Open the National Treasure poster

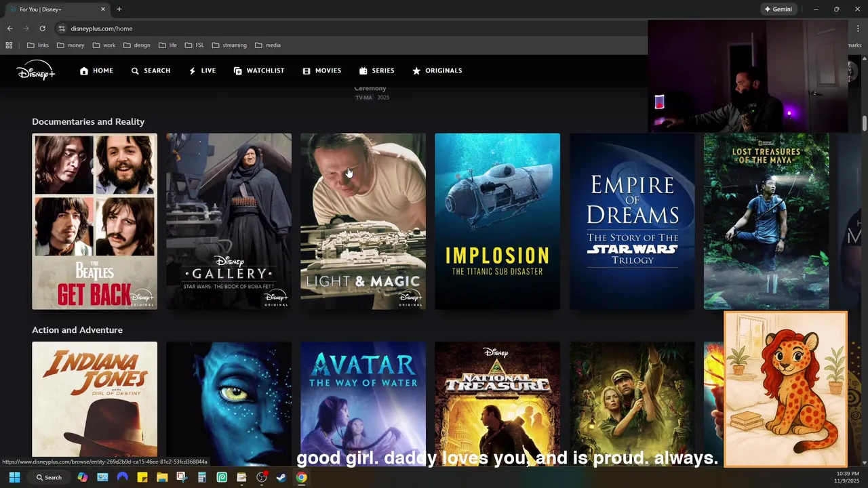(x=497, y=399)
